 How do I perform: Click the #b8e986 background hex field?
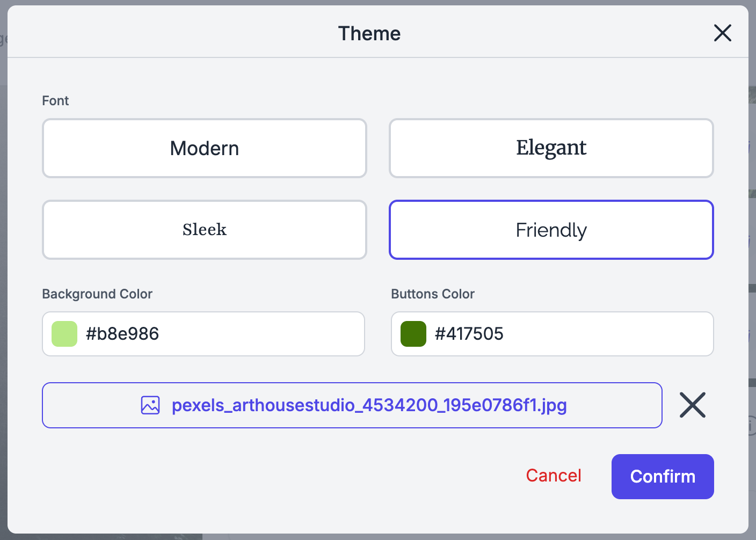(215, 334)
